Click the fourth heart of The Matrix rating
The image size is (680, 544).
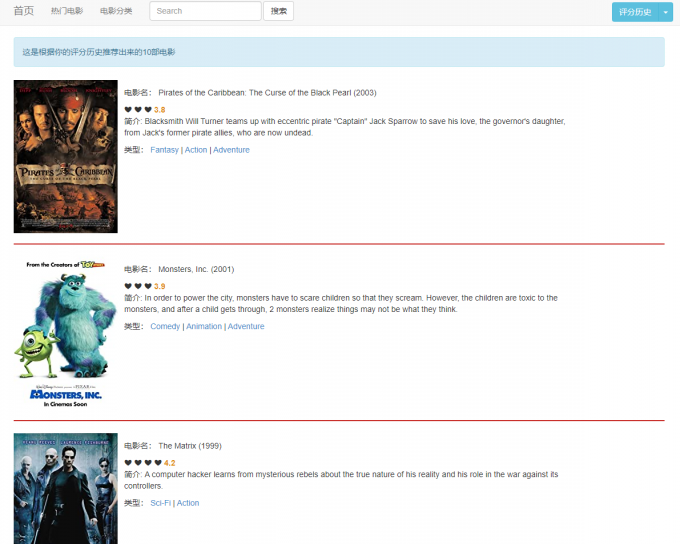(158, 462)
